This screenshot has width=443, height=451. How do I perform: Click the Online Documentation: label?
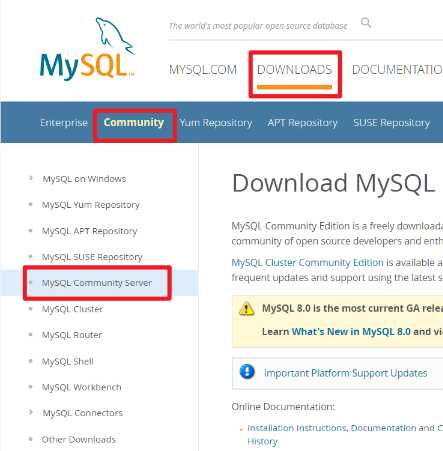[283, 407]
